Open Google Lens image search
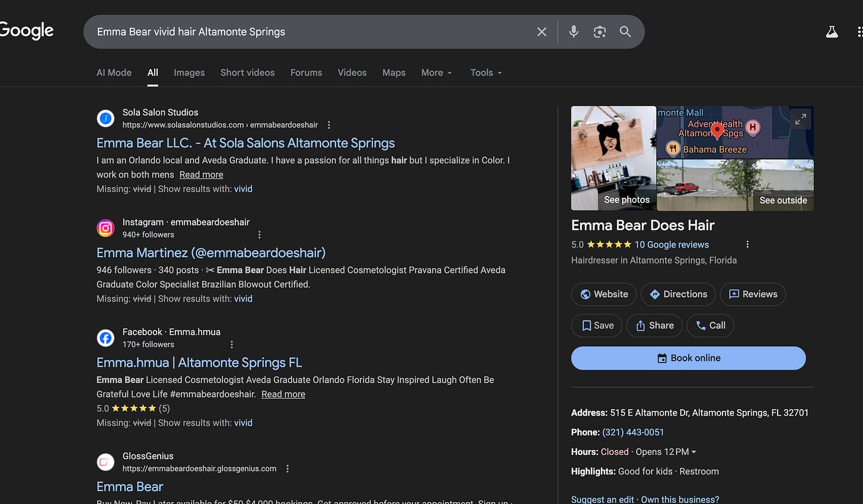The image size is (863, 504). [x=600, y=32]
